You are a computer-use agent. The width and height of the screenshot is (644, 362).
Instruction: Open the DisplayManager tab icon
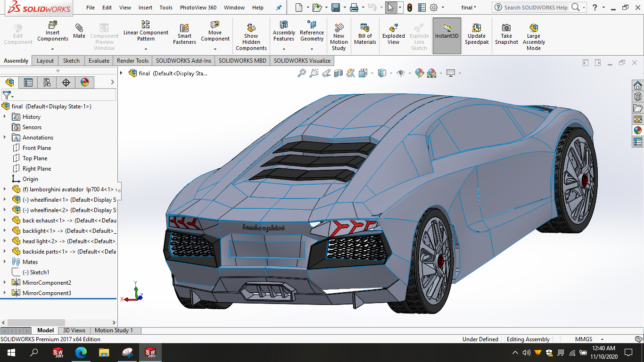point(85,82)
